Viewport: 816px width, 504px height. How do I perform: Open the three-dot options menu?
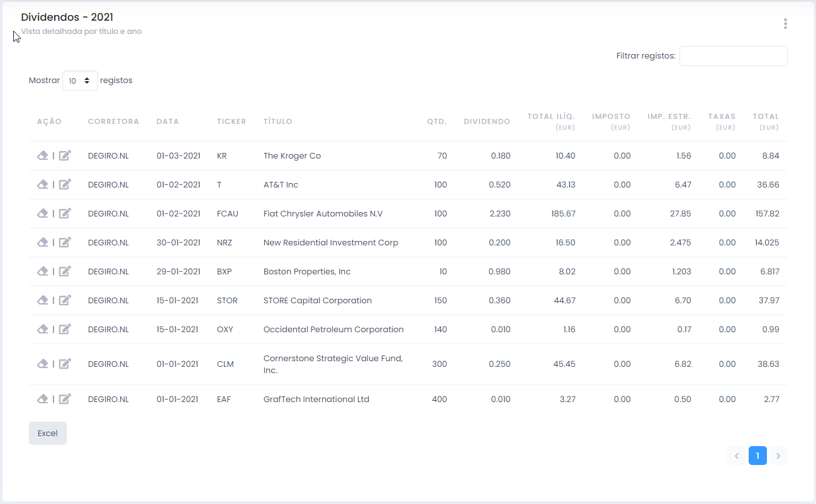pos(785,24)
